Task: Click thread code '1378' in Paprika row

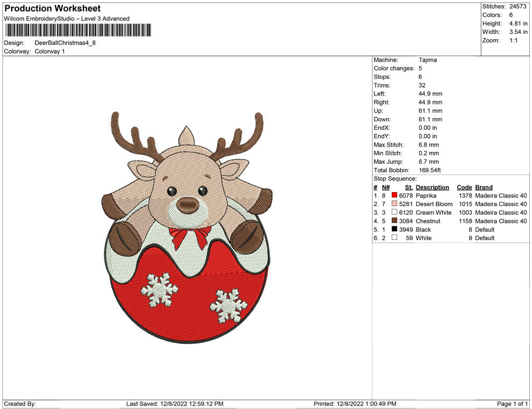Action: pos(465,195)
